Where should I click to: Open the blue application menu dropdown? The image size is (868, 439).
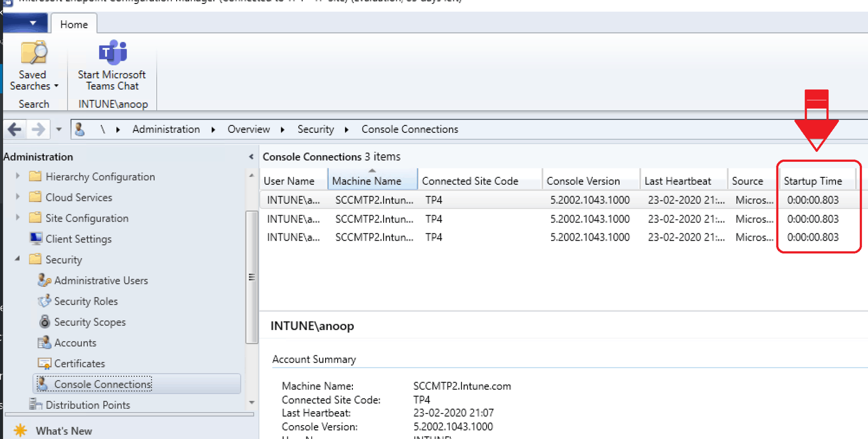click(26, 23)
